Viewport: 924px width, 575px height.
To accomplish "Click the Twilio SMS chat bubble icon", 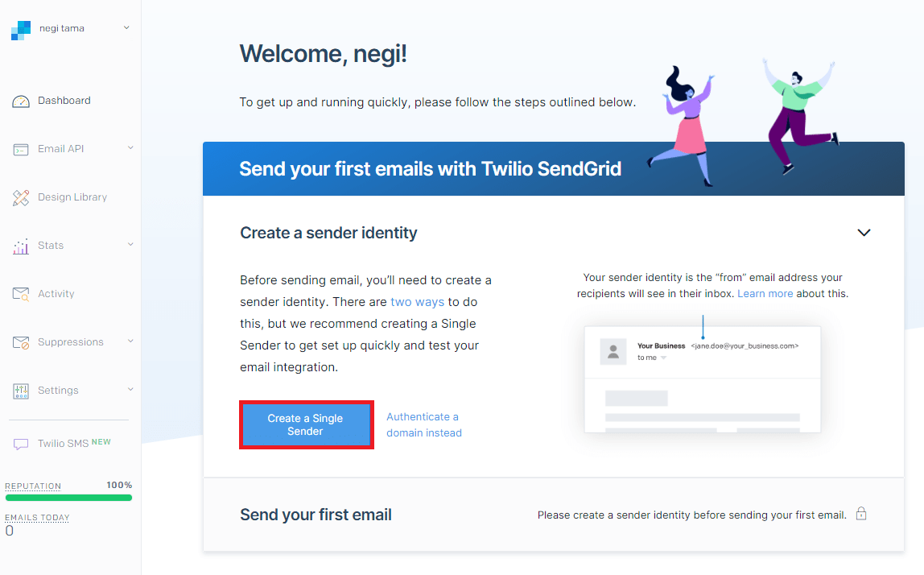I will pyautogui.click(x=21, y=444).
